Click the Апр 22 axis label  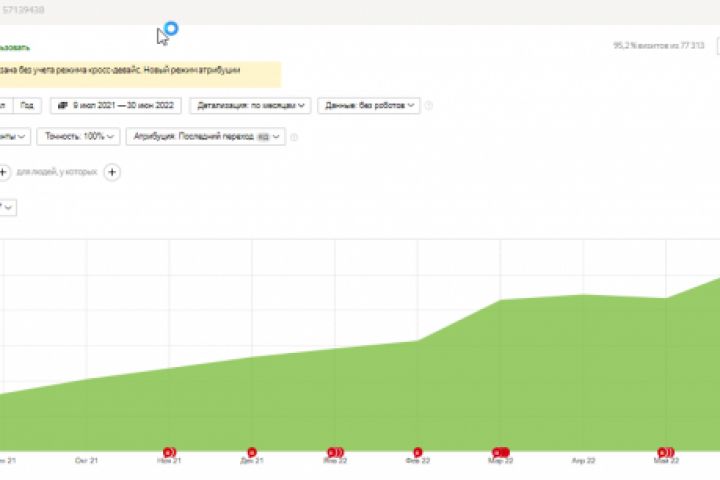[583, 461]
